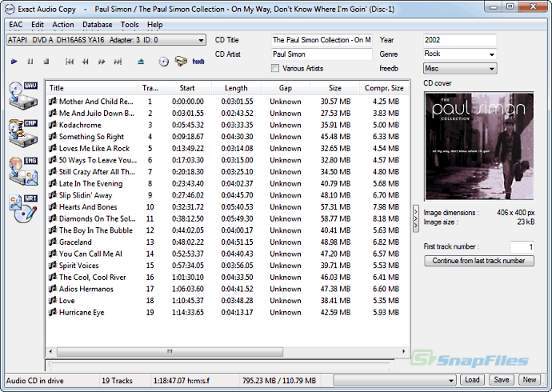Click the Stop playback button

46,62
